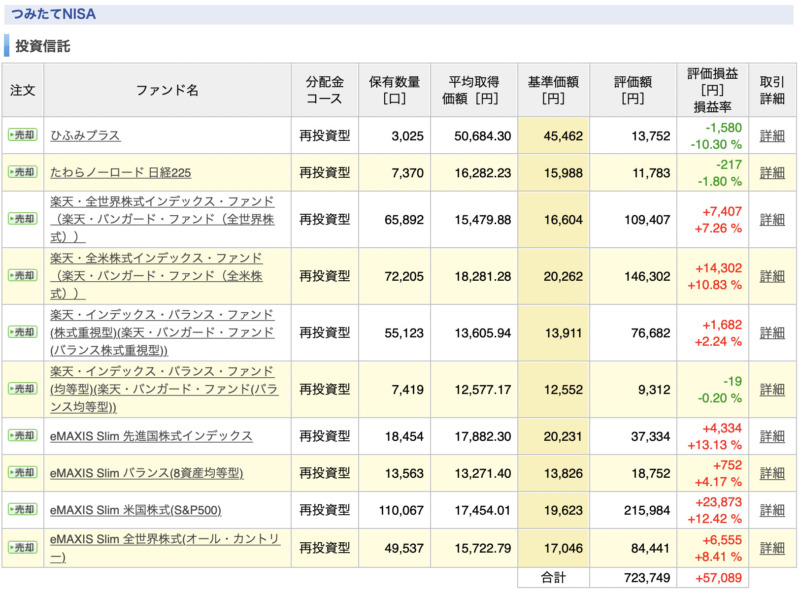Click 売却 for eMAXIS Slim 全世界株式(オール・カントリー)

22,548
